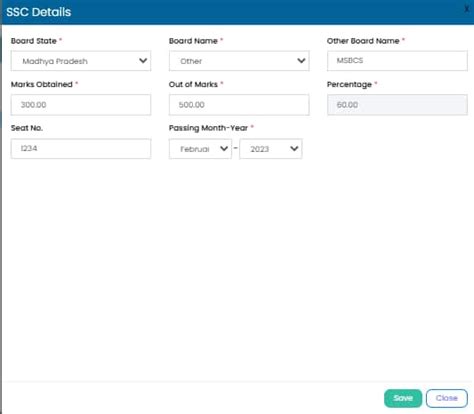This screenshot has width=474, height=414.
Task: Open the passing month dropdown showing February
Action: coord(200,149)
